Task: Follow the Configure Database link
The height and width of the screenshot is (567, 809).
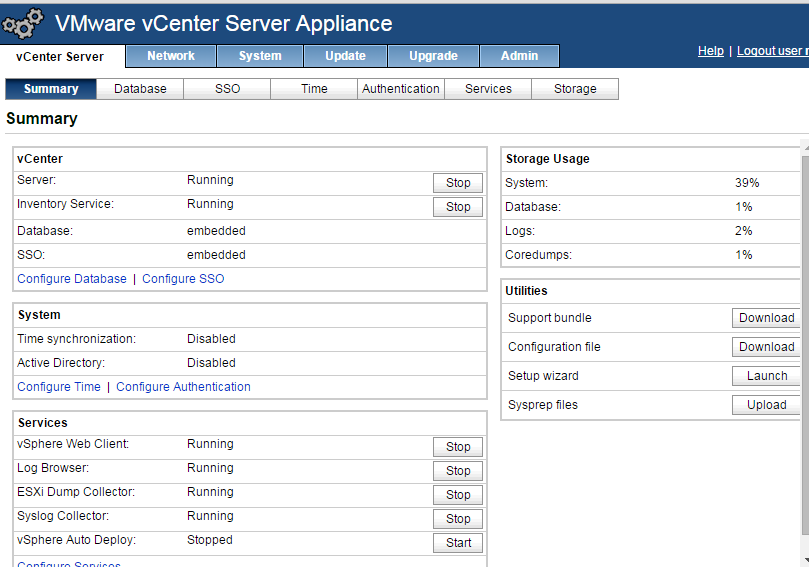Action: tap(72, 279)
